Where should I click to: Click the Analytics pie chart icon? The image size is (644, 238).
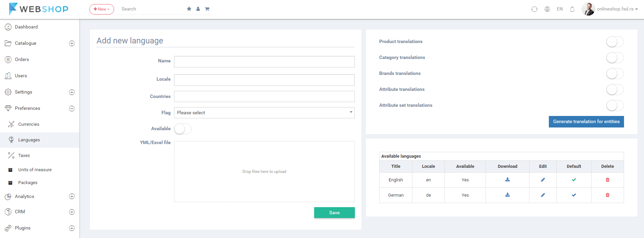coord(8,197)
